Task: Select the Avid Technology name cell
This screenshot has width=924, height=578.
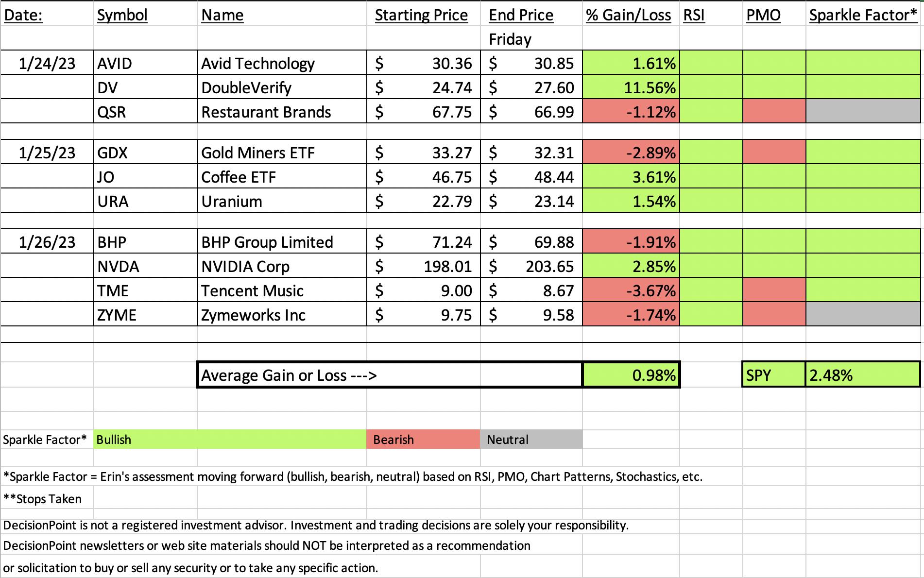Action: point(282,63)
